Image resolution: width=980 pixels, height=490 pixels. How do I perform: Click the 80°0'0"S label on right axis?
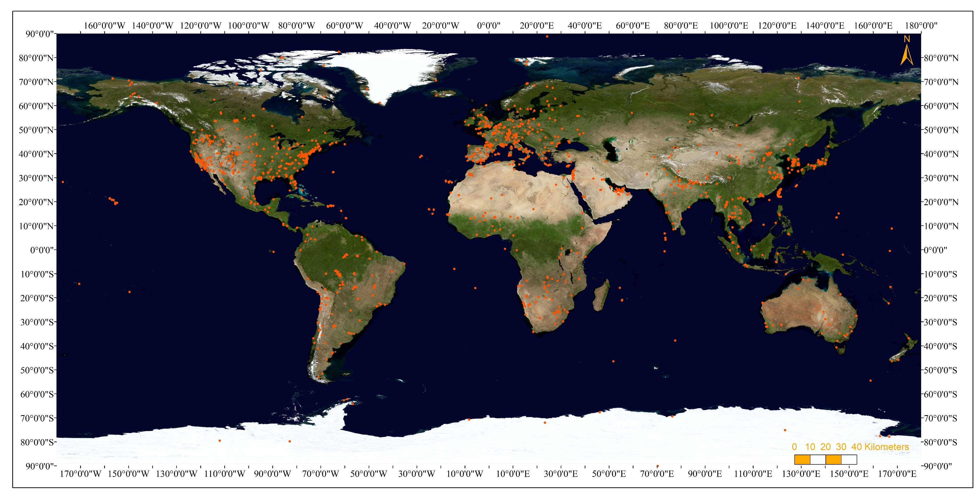940,443
